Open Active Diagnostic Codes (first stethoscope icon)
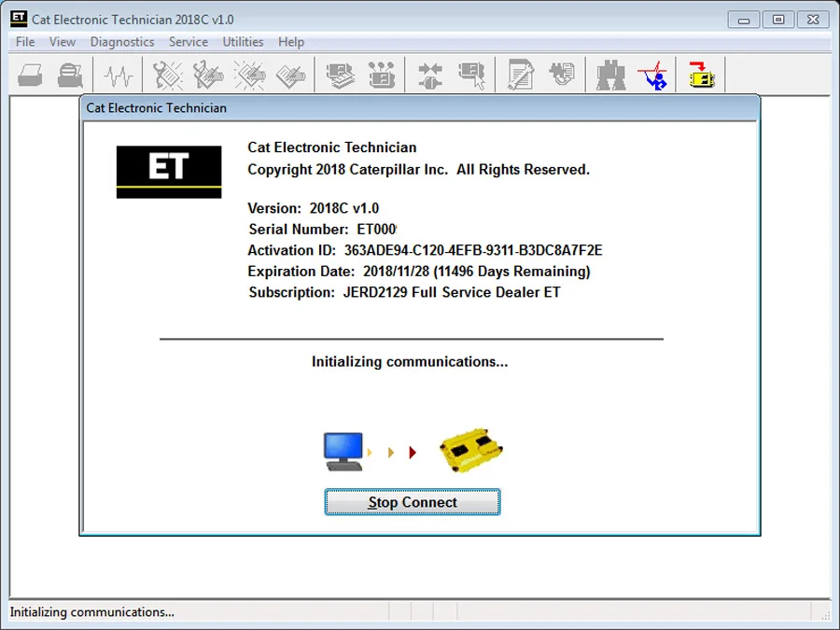This screenshot has height=630, width=840. point(167,75)
